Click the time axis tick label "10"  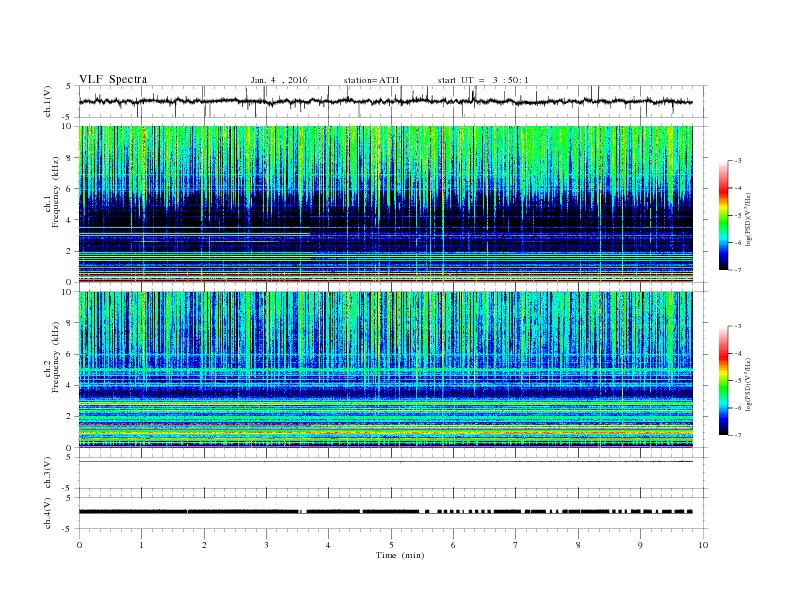click(703, 545)
